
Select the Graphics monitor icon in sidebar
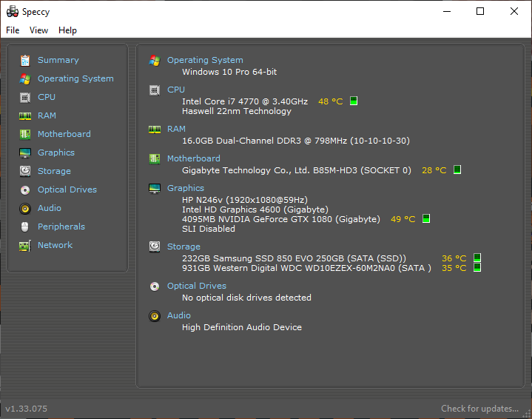pos(25,153)
